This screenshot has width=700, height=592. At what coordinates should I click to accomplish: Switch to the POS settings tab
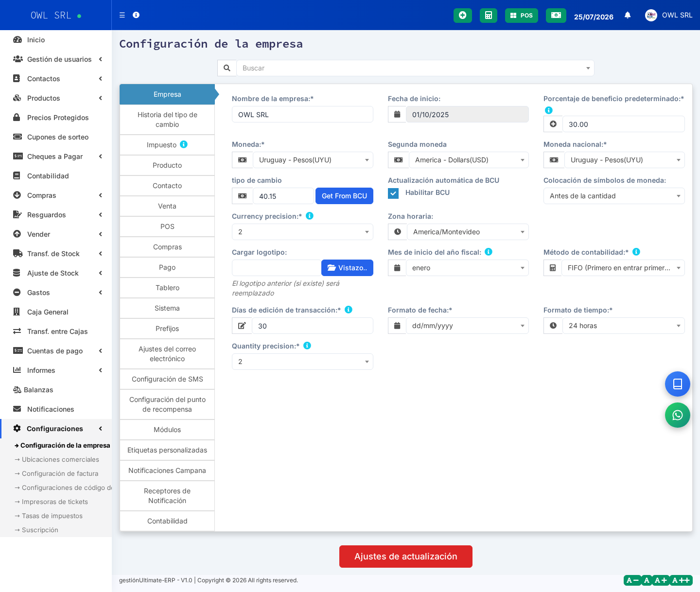(x=167, y=226)
